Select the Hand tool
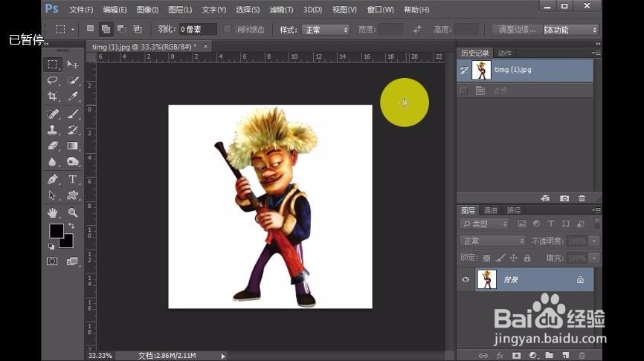Screen dimensions: 644x361 (53, 212)
